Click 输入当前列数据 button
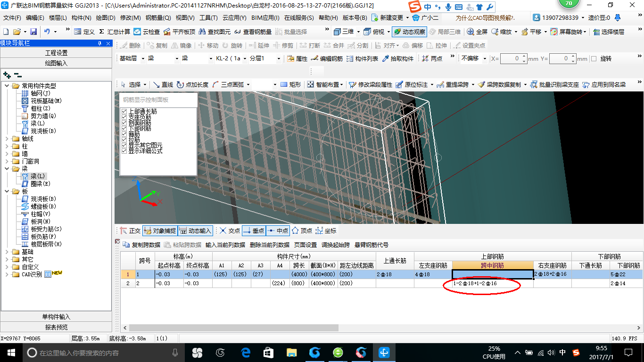 tap(225, 245)
